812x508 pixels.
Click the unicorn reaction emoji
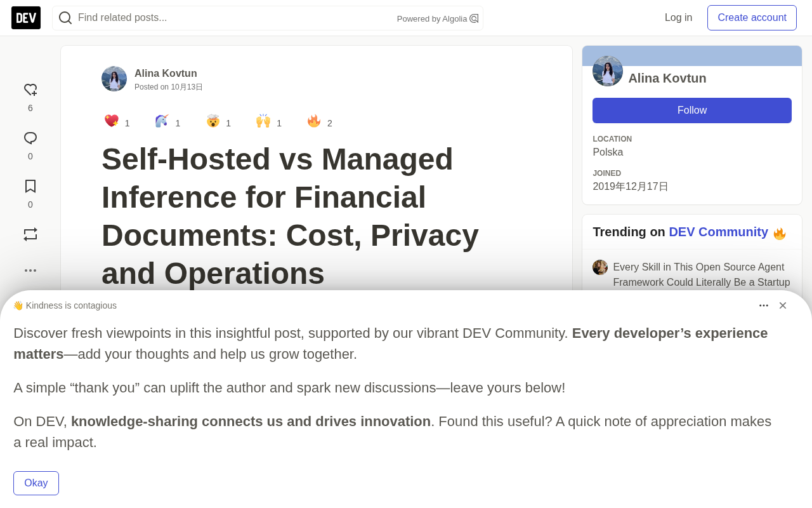pos(162,121)
